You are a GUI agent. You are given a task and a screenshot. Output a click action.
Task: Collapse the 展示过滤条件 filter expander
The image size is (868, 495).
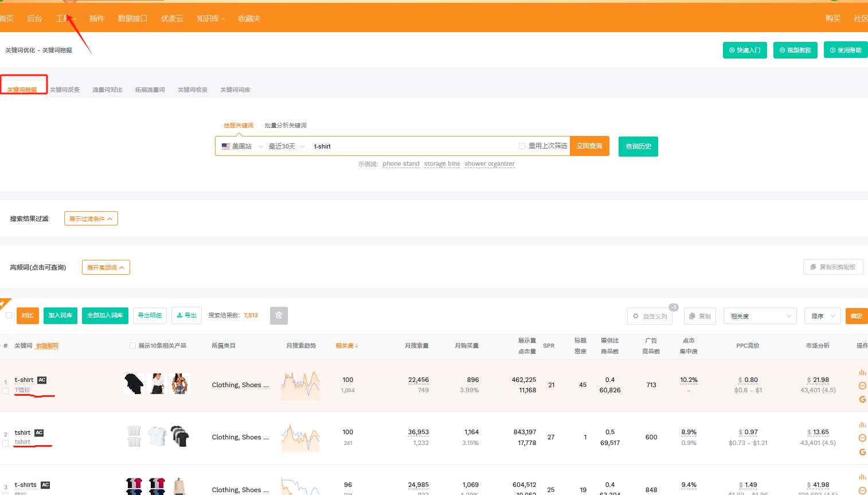[91, 219]
